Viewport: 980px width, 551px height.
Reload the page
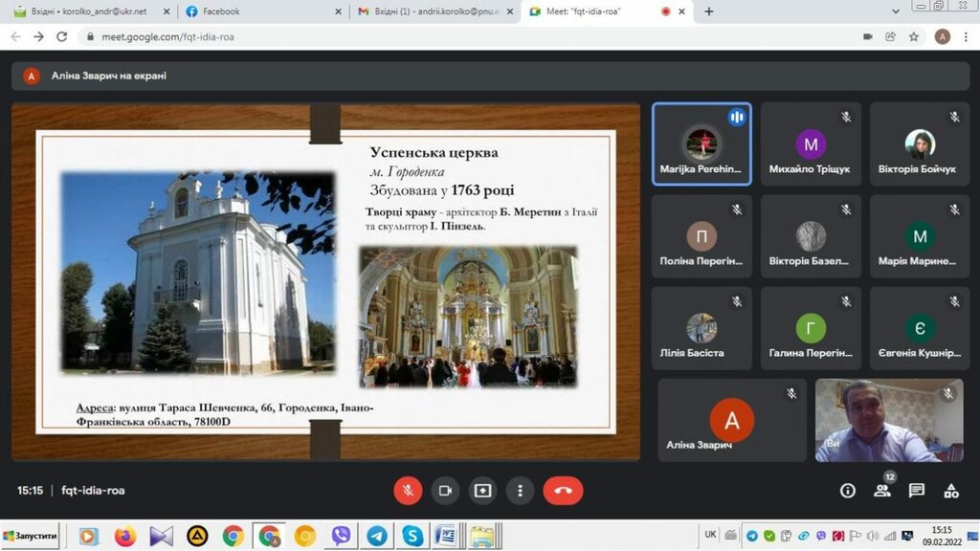point(62,36)
